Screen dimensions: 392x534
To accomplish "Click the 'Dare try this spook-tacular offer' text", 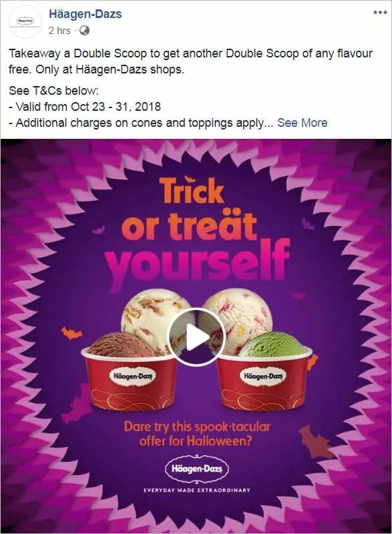I will coord(196,434).
